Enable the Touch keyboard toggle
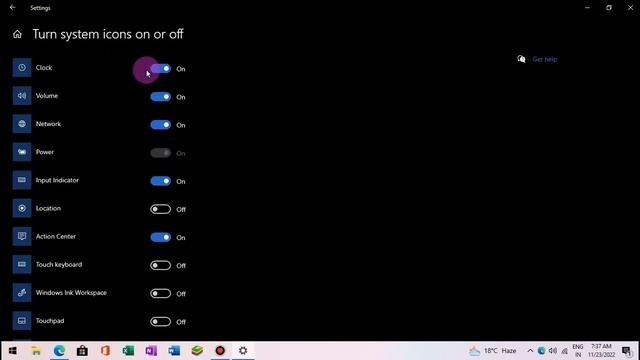Viewport: 640px width, 360px height. point(160,265)
